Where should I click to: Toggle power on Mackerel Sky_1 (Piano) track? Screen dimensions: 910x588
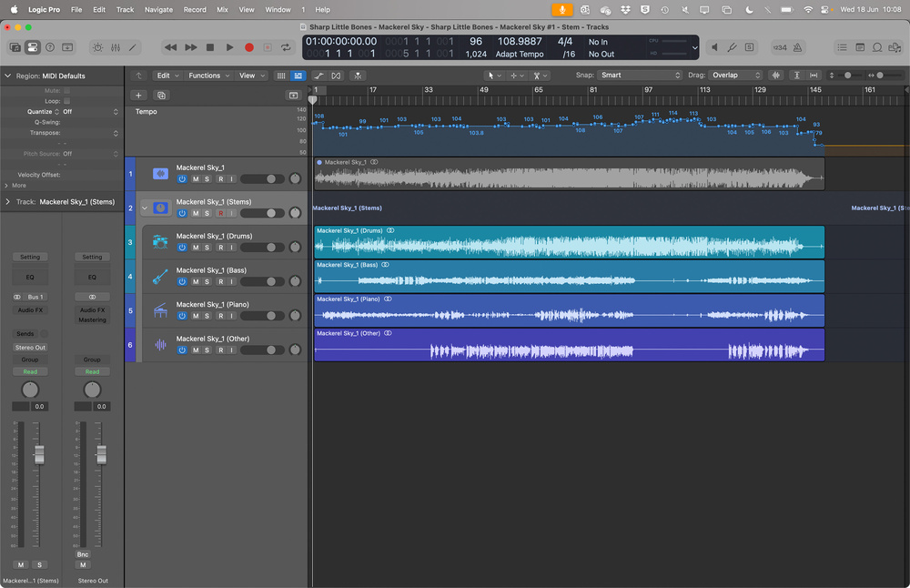pyautogui.click(x=182, y=316)
